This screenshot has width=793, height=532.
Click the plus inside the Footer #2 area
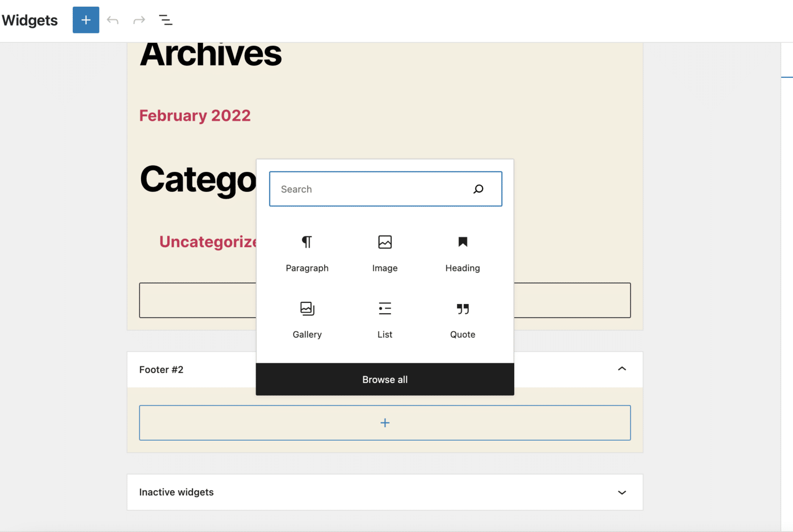pos(385,423)
